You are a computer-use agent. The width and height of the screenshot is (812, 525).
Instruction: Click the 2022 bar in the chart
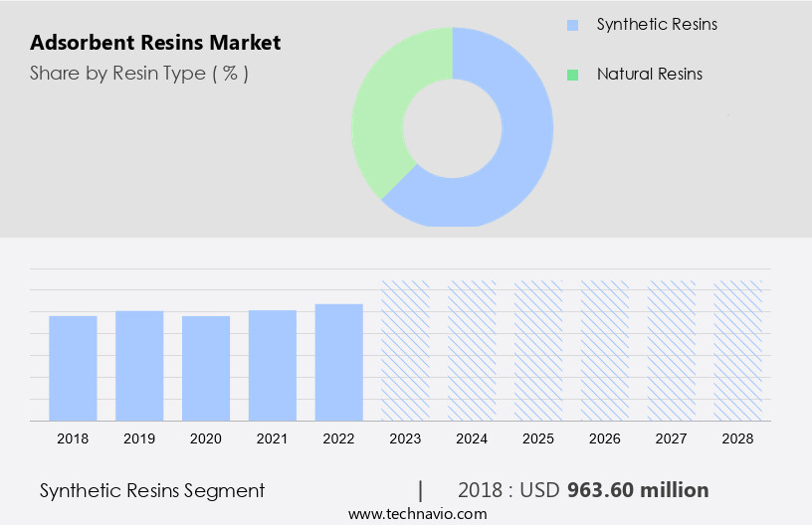339,362
